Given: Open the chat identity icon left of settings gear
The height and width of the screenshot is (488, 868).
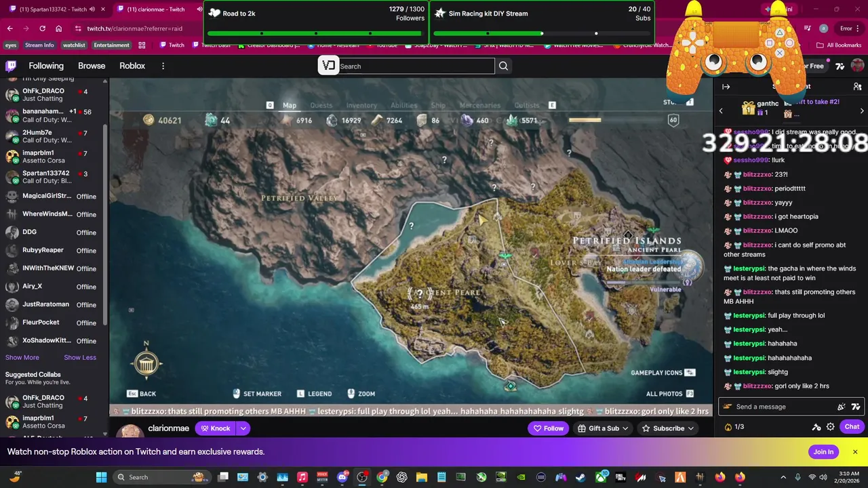Looking at the screenshot, I should [816, 427].
